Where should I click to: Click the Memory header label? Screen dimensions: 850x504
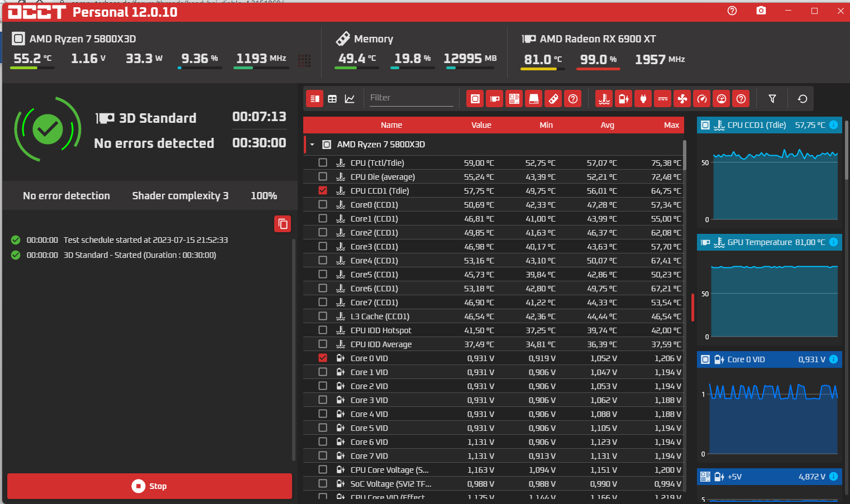[x=374, y=39]
